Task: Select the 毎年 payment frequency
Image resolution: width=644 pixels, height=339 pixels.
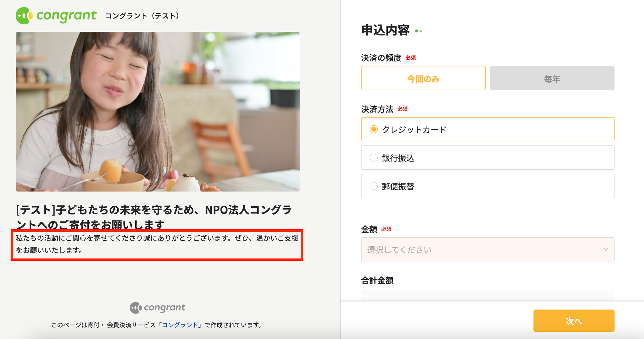Action: point(552,78)
